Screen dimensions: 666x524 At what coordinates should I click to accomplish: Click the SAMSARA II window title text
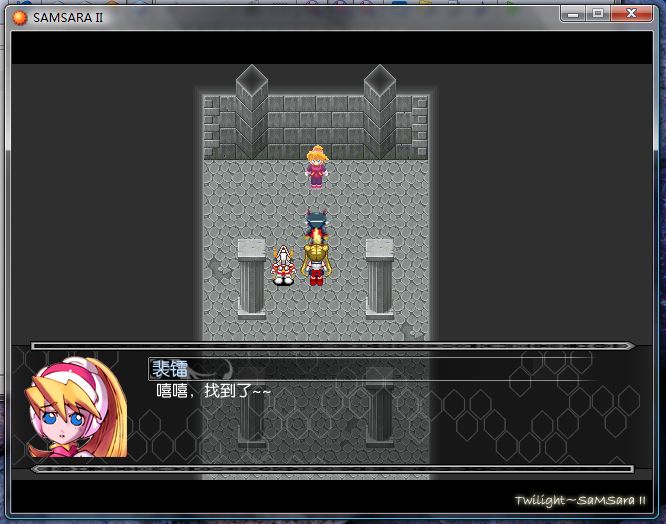[68, 18]
